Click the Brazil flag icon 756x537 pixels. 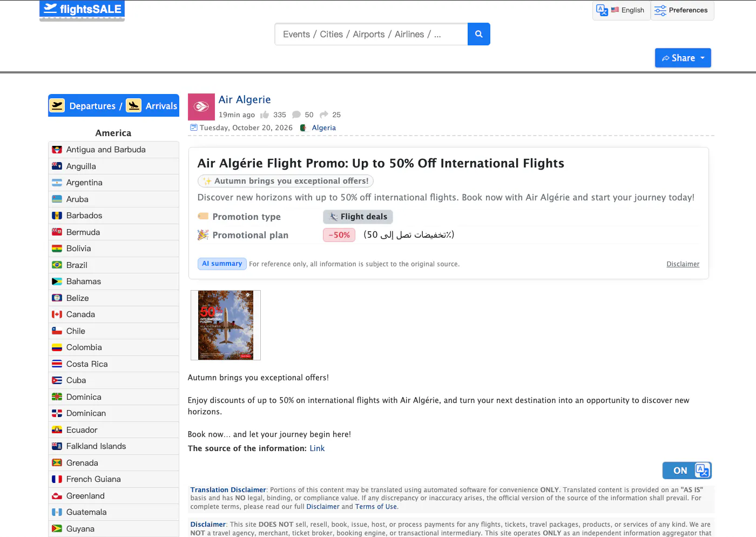[57, 265]
